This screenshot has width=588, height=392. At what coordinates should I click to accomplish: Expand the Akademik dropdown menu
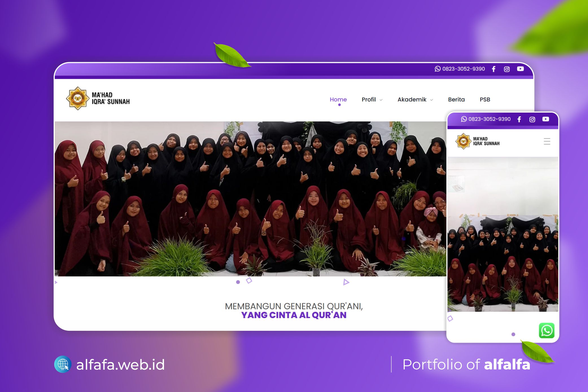click(x=415, y=99)
